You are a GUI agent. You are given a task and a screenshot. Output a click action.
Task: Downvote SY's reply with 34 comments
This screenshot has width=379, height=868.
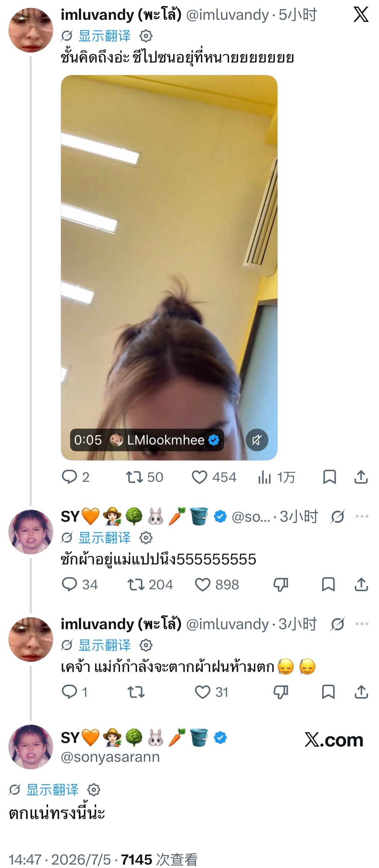tap(280, 584)
